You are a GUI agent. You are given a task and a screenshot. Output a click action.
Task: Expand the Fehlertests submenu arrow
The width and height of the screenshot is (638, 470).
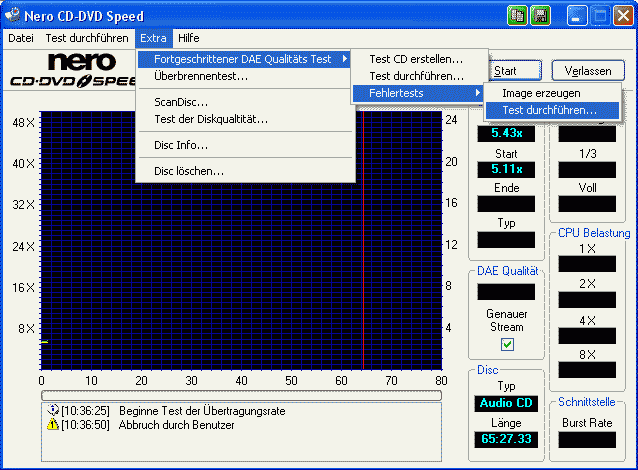tap(478, 93)
